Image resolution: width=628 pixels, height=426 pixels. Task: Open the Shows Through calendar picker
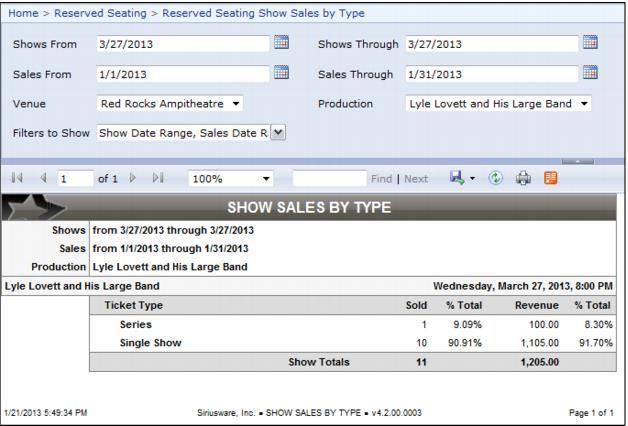tap(590, 44)
